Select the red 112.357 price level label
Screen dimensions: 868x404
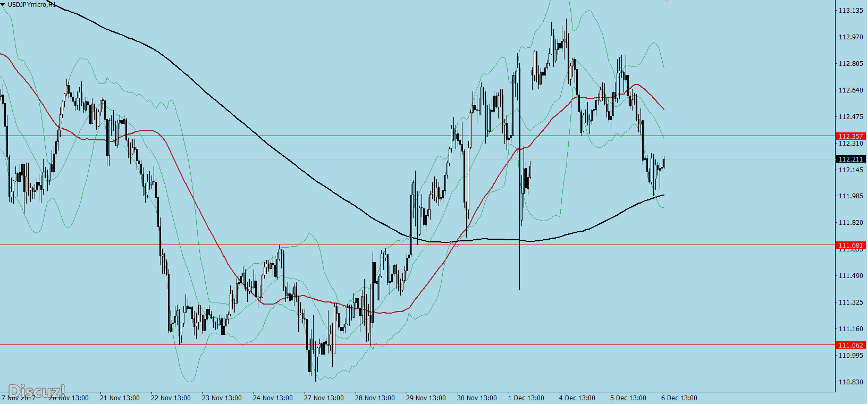pyautogui.click(x=850, y=137)
